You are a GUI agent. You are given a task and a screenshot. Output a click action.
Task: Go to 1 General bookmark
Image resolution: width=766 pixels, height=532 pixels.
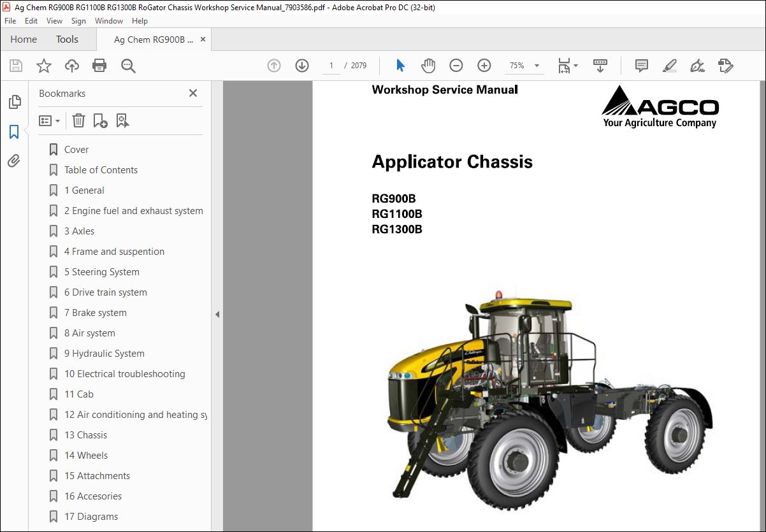84,191
